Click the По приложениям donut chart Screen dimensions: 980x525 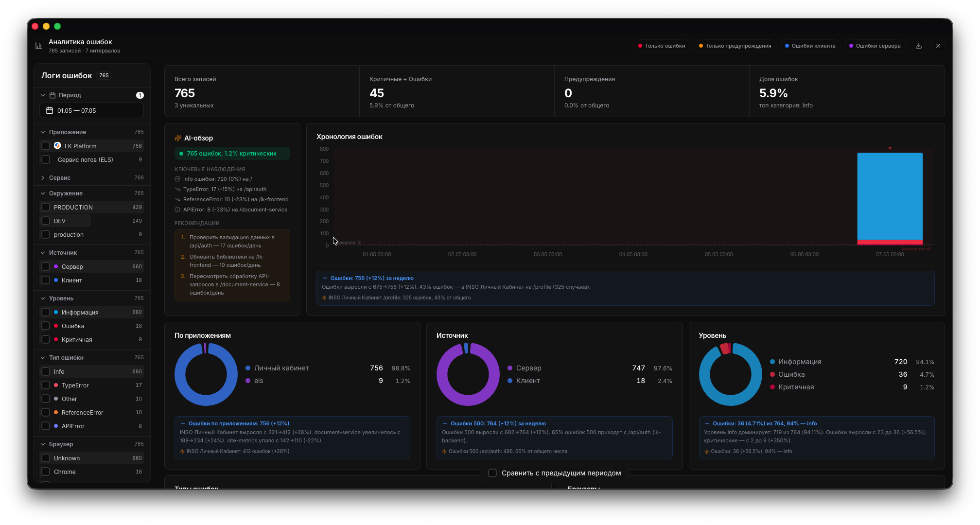click(206, 374)
